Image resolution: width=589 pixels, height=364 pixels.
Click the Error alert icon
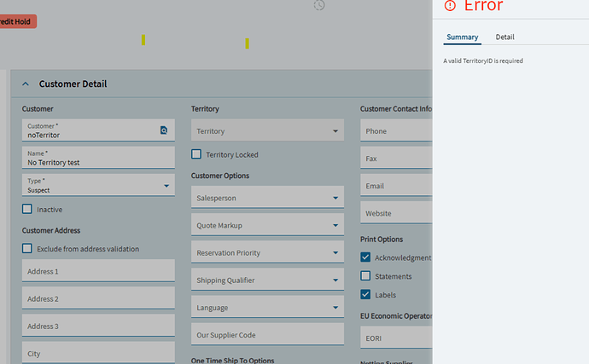(x=450, y=6)
